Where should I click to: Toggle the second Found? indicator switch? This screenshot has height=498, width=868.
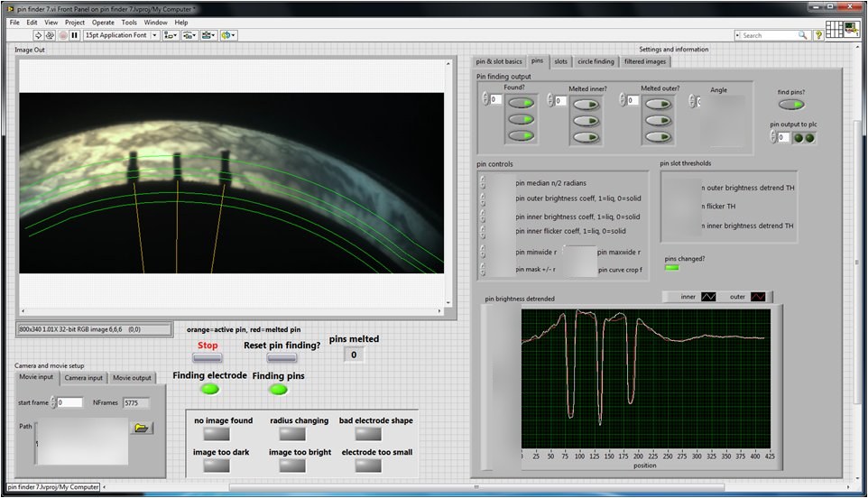521,119
